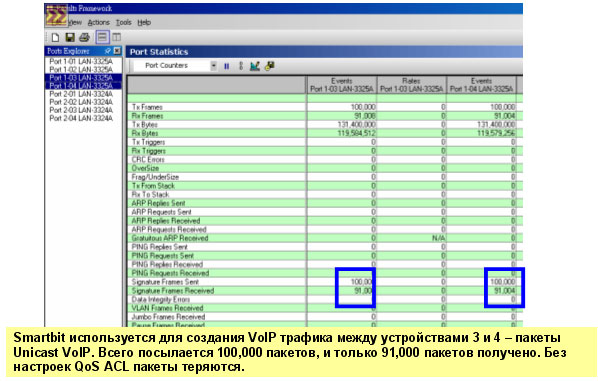The width and height of the screenshot is (598, 381).
Task: Click the Port Counters combo box field
Action: (171, 66)
